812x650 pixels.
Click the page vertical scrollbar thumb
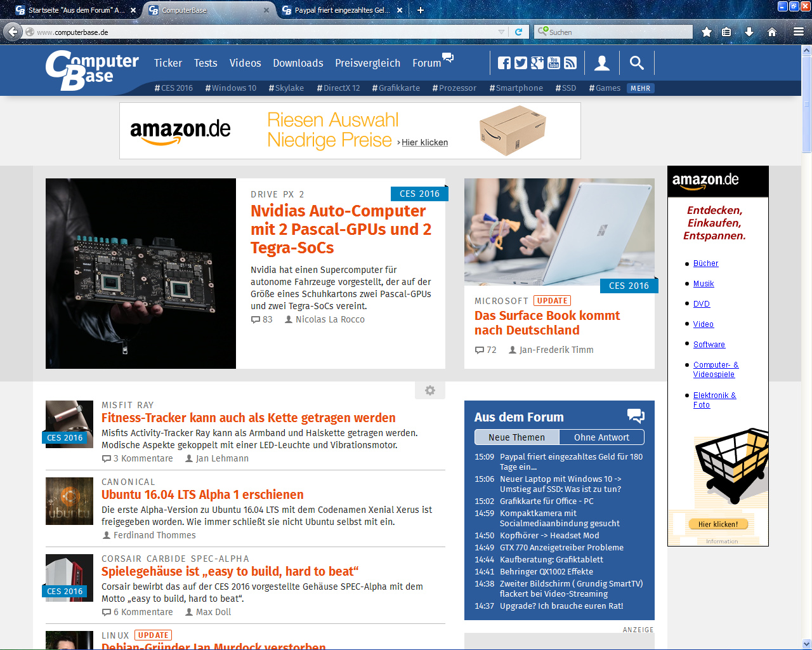coord(806,103)
